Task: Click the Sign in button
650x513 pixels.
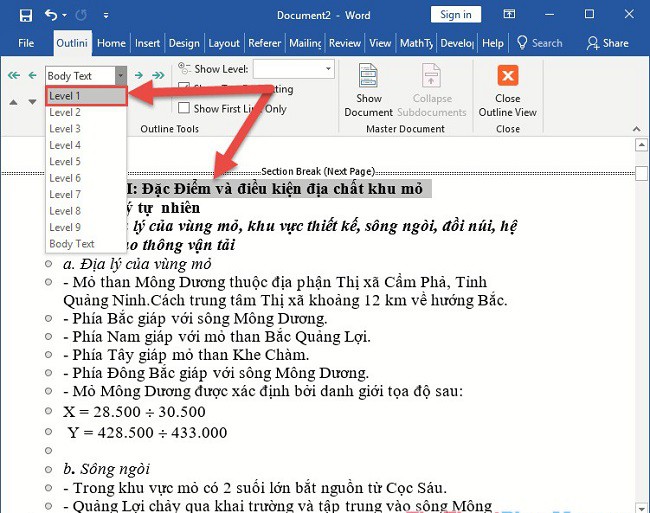Action: [x=456, y=15]
